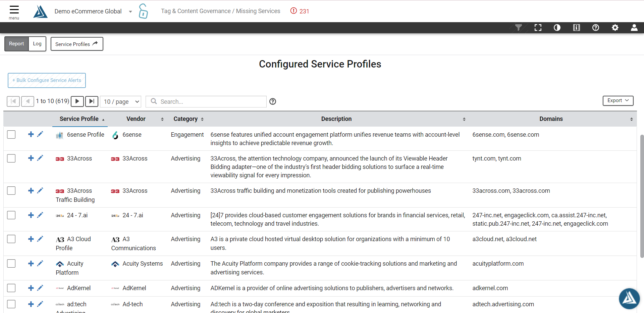Select checkbox for 33Across tynt.com row
This screenshot has height=313, width=644.
click(11, 158)
